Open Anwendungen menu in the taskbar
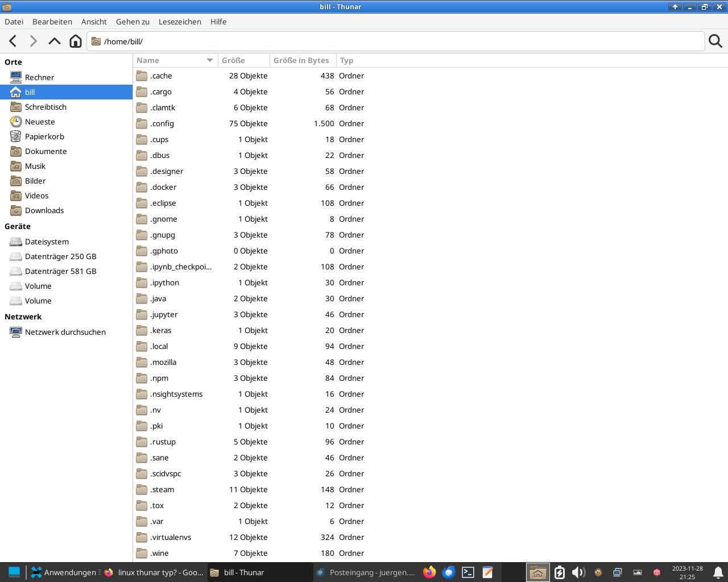The width and height of the screenshot is (728, 582). 65,572
